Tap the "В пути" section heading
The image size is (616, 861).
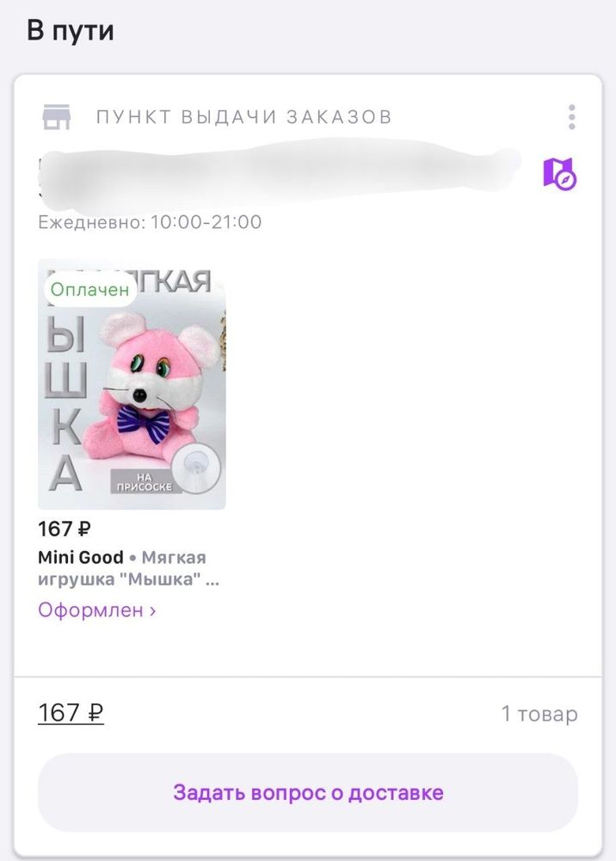(71, 30)
